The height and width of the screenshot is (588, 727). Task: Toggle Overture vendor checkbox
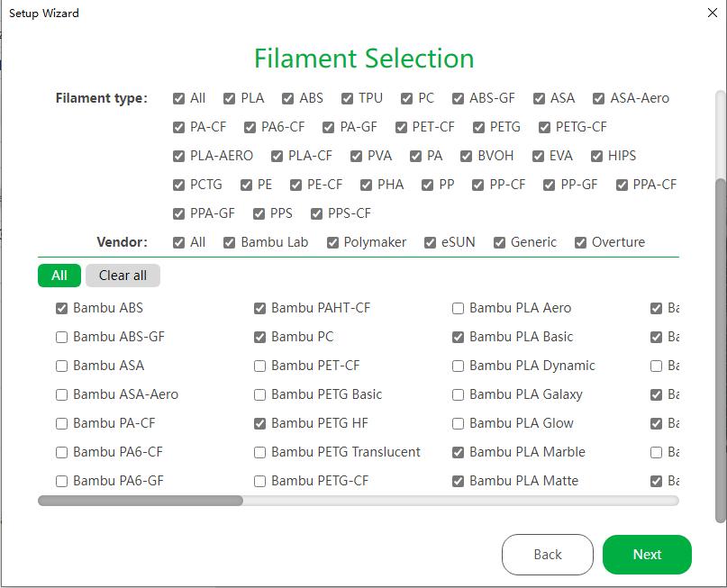click(x=580, y=243)
